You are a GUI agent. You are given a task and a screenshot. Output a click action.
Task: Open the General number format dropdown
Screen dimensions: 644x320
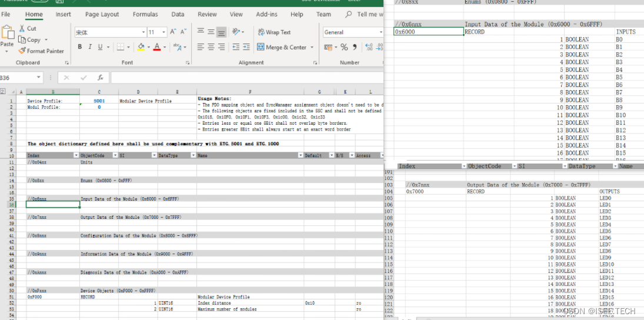(x=381, y=32)
